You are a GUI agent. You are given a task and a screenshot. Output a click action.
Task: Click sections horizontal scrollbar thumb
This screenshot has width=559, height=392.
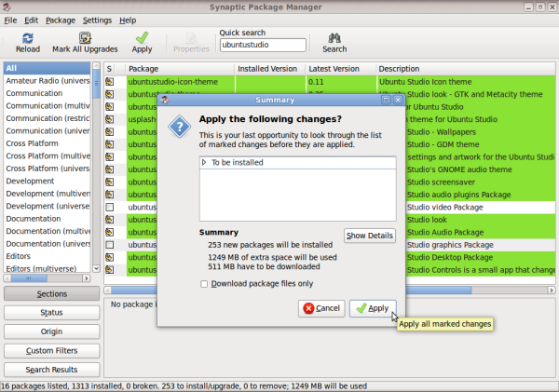tap(29, 278)
